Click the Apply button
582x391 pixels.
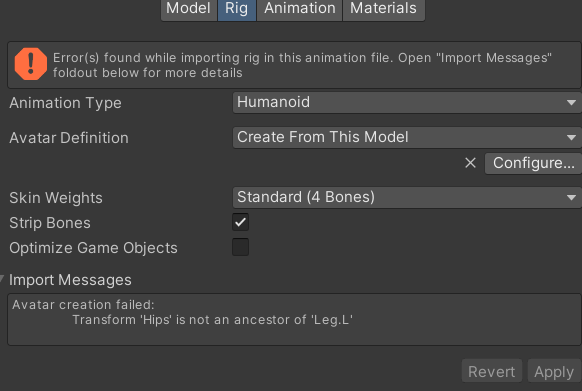click(554, 371)
